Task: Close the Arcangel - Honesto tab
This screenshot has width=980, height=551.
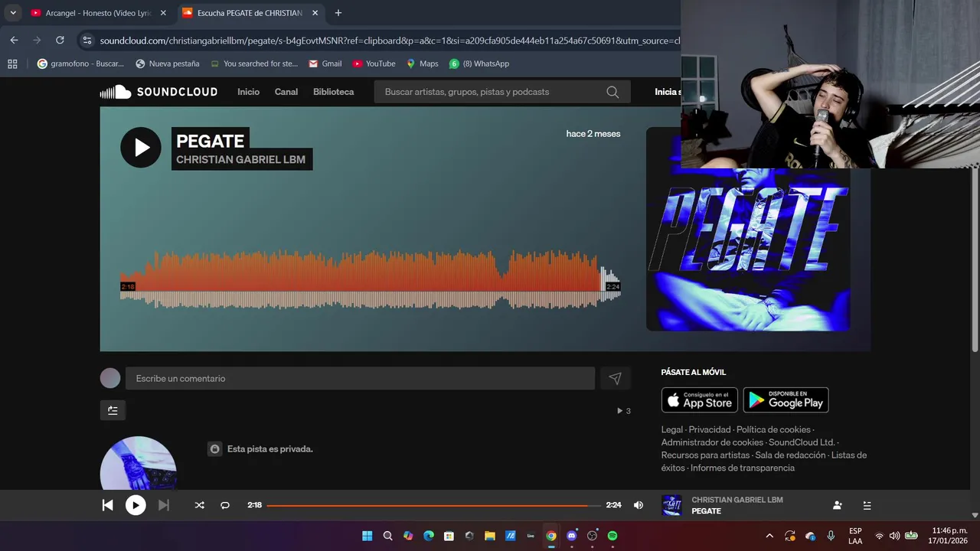Action: [x=163, y=13]
